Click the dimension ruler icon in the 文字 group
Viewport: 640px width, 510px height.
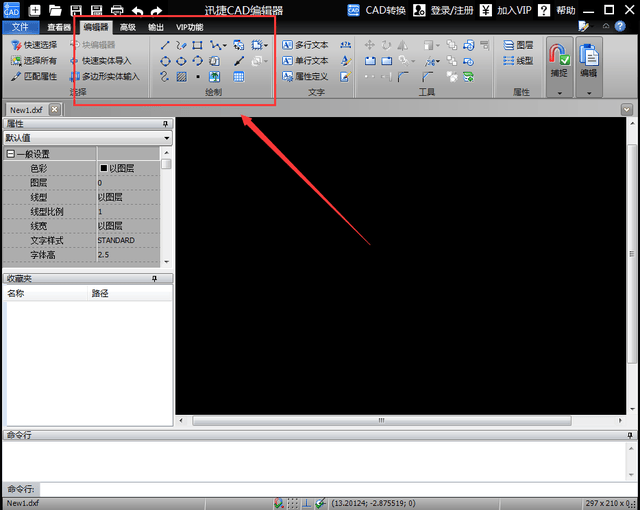[x=345, y=45]
